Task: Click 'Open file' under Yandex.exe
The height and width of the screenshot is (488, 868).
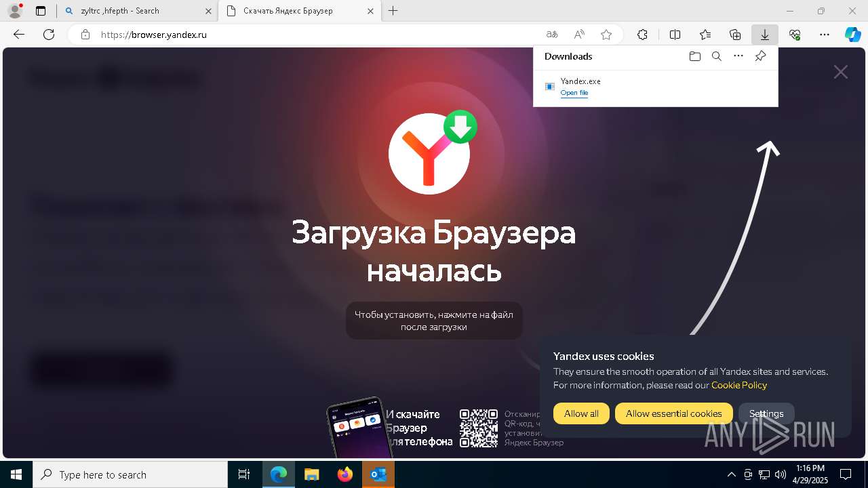Action: click(x=574, y=93)
